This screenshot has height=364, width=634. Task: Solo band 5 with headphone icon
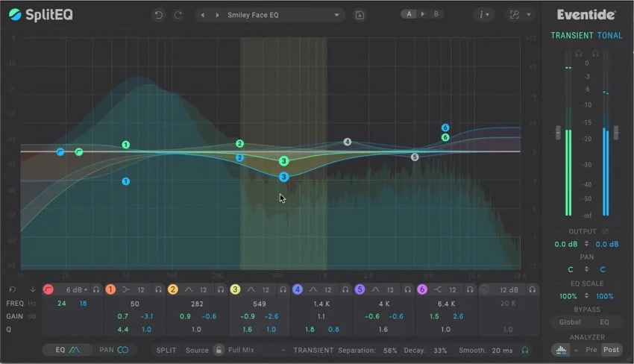[407, 289]
